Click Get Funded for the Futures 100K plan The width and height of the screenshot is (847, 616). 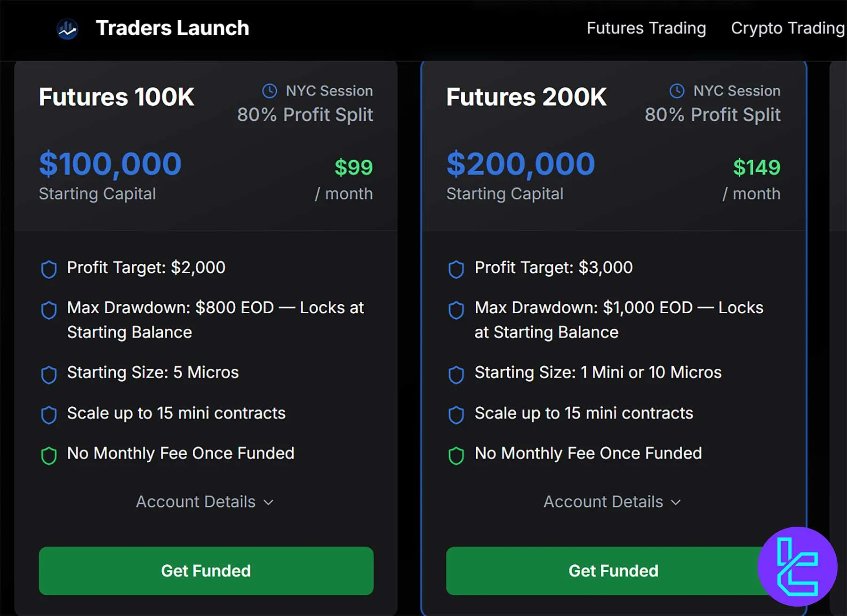click(x=206, y=571)
